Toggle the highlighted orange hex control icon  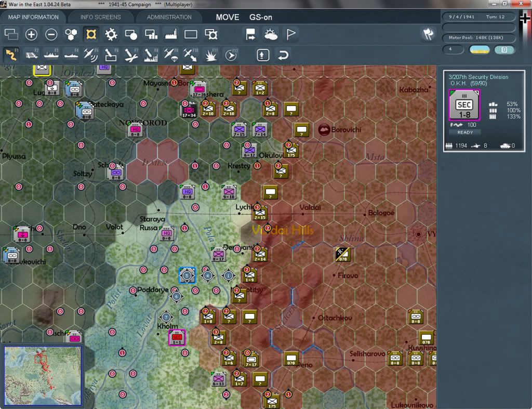coord(91,34)
